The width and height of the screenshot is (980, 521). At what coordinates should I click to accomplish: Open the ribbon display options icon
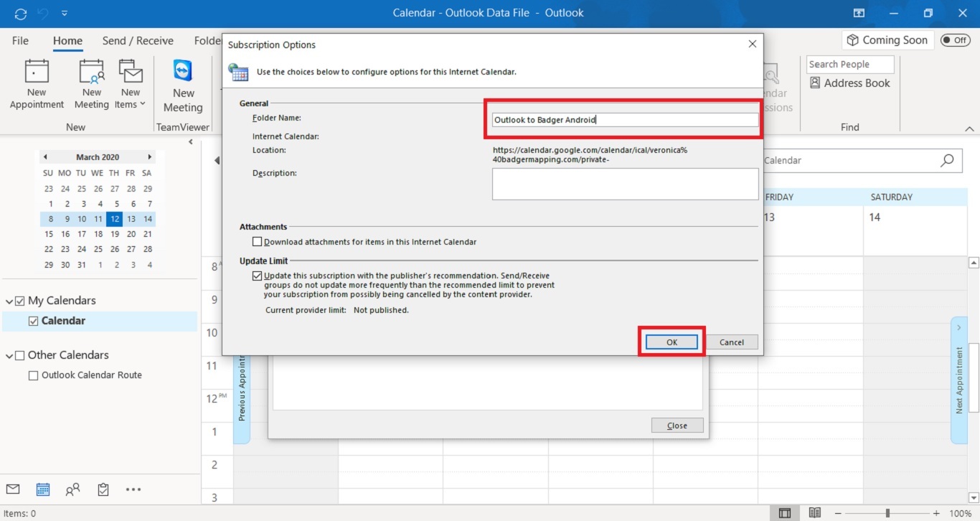[859, 13]
